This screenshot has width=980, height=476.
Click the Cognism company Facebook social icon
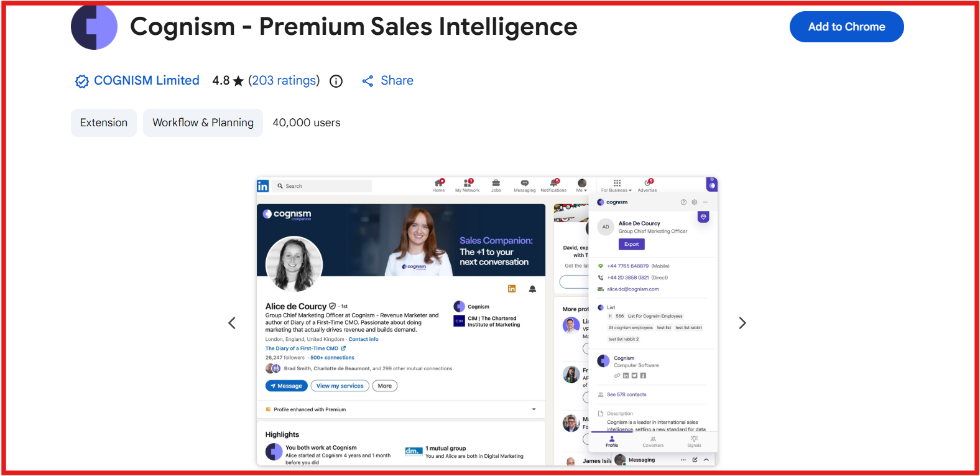(643, 376)
